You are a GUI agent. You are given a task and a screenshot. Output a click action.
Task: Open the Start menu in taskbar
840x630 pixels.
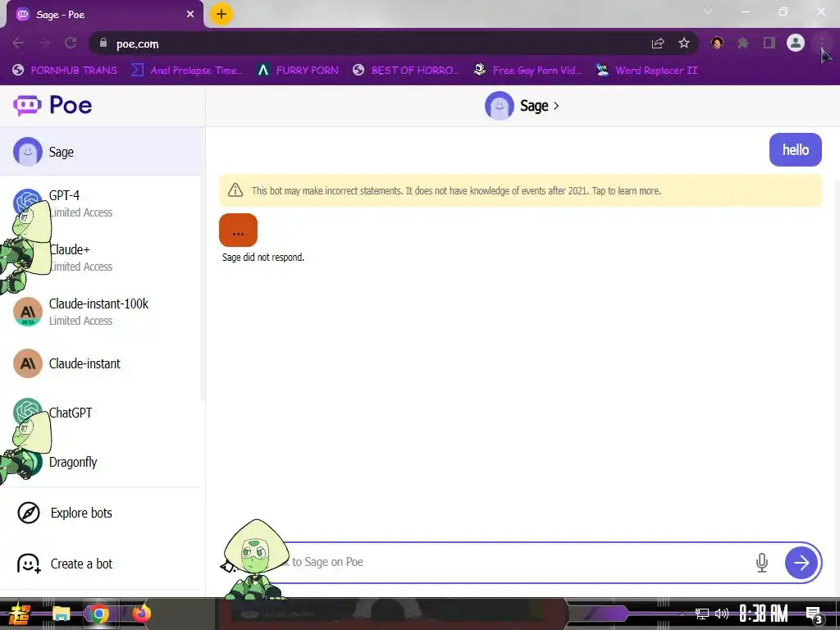point(20,614)
